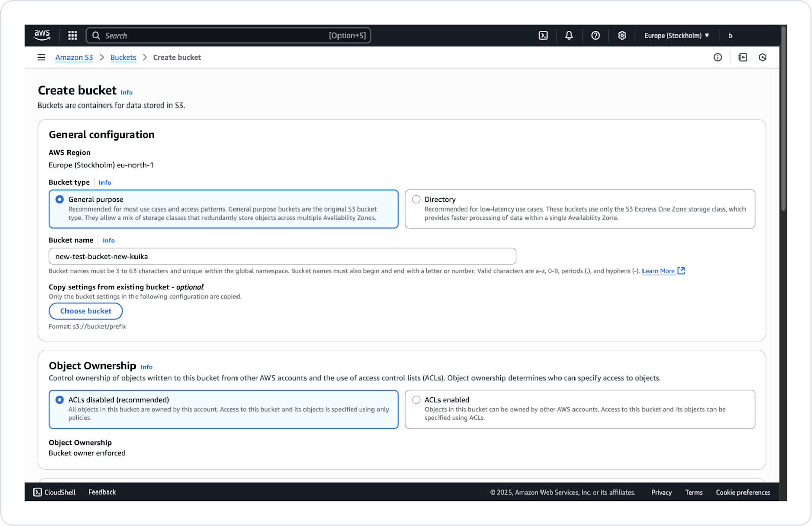Click the Feedback footer link
The image size is (812, 526).
tap(102, 492)
